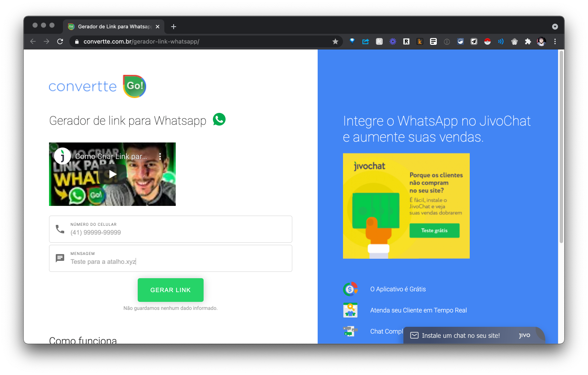Open Chrome's three-dot menu
This screenshot has height=375, width=588.
click(x=555, y=41)
